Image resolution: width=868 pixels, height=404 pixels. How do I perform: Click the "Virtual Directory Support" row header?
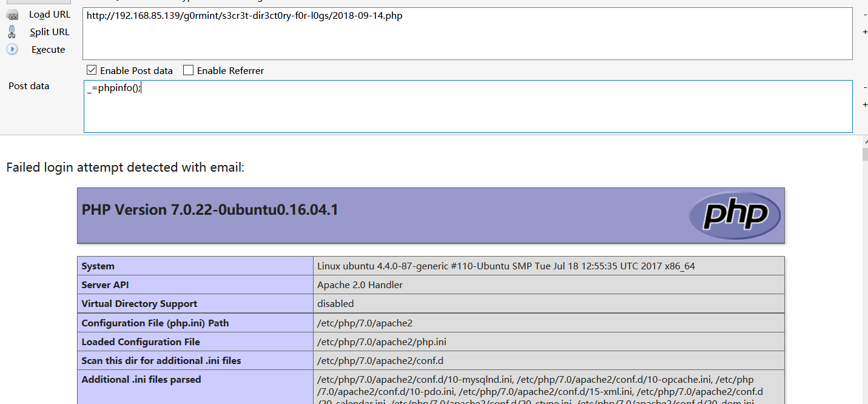point(195,304)
